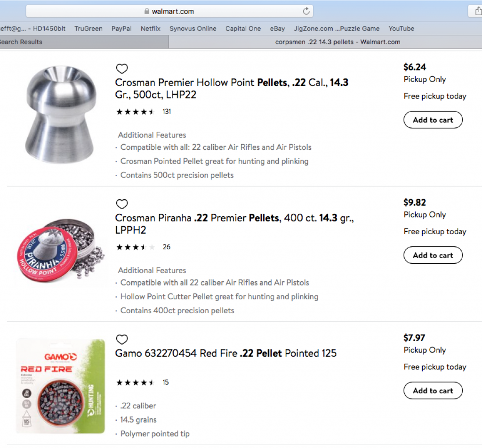View the Piranha pellet tin image

tap(61, 250)
